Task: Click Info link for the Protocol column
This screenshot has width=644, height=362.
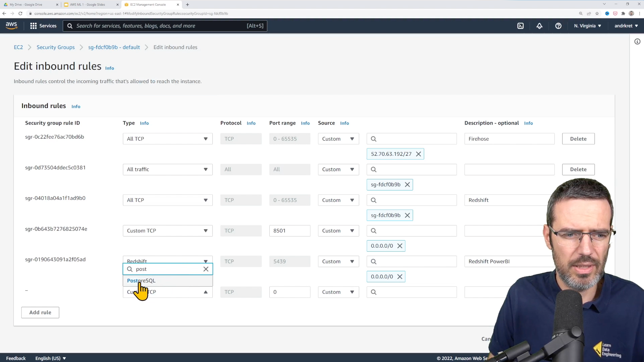Action: pyautogui.click(x=251, y=123)
